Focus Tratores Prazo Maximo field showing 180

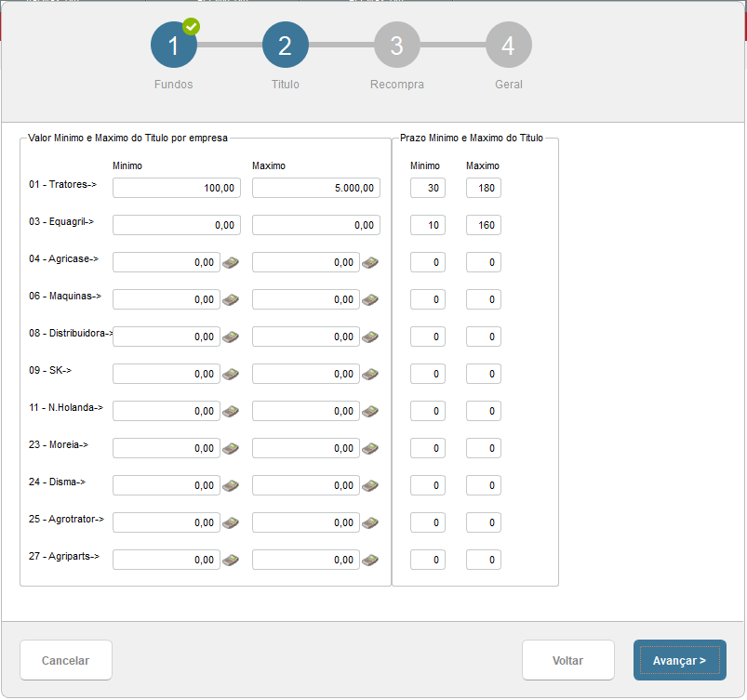click(x=484, y=188)
